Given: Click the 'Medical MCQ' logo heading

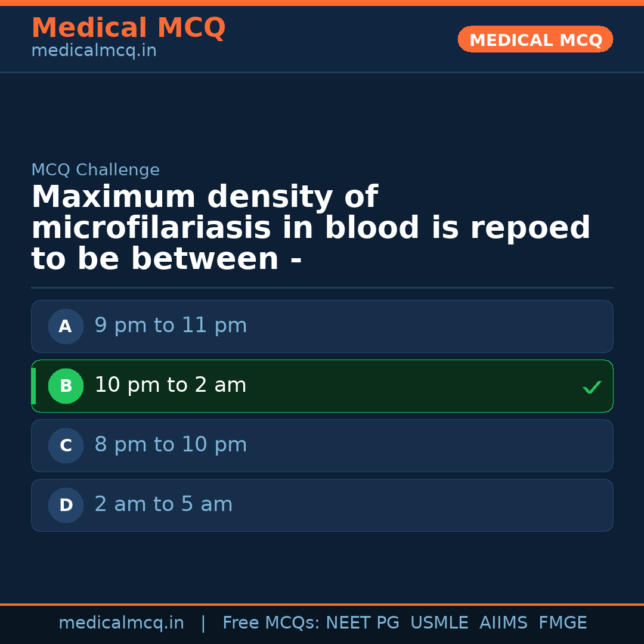Looking at the screenshot, I should click(x=128, y=28).
